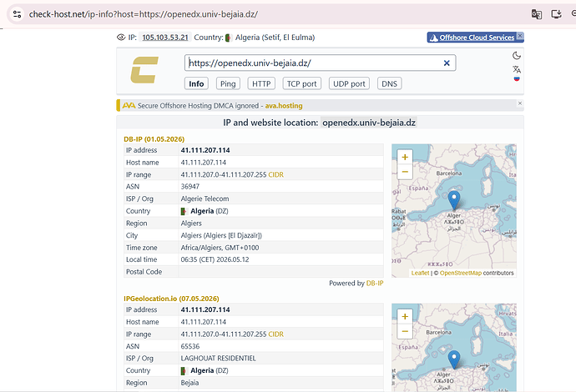
Task: Zoom out on the IPGeolocation.io map
Action: click(405, 331)
